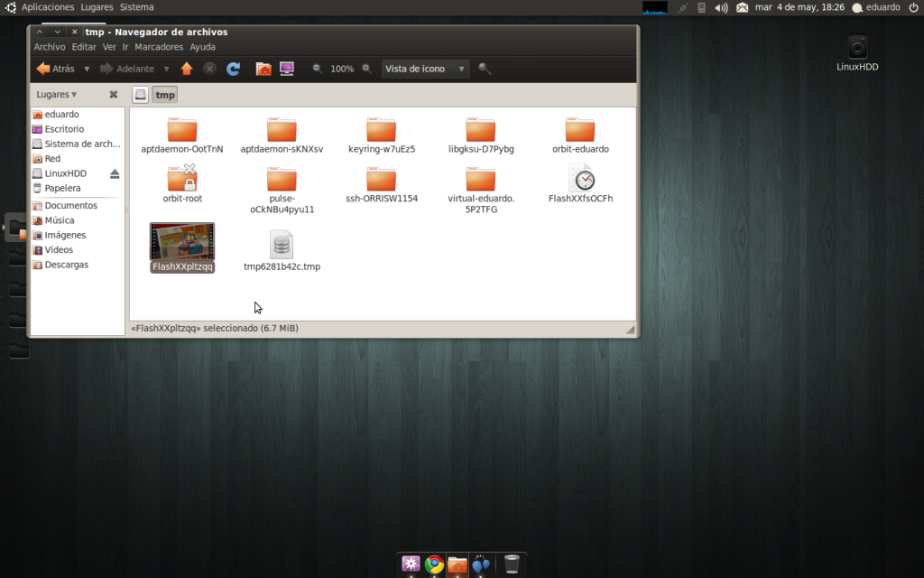Open the Ayuda menu
924x578 pixels.
(x=202, y=47)
